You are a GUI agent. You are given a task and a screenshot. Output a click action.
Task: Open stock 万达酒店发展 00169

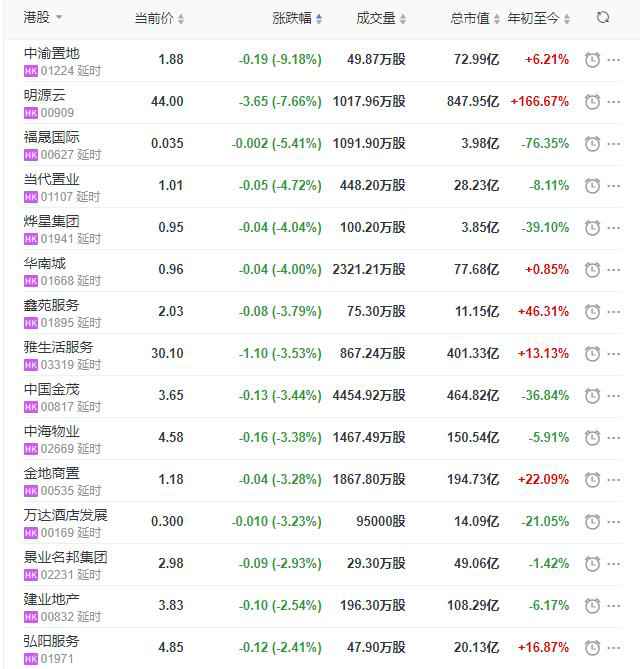65,524
